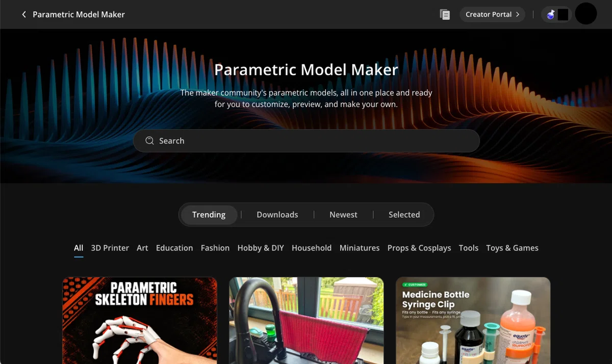The height and width of the screenshot is (364, 612).
Task: Click the magnifier icon in search bar
Action: pos(149,141)
